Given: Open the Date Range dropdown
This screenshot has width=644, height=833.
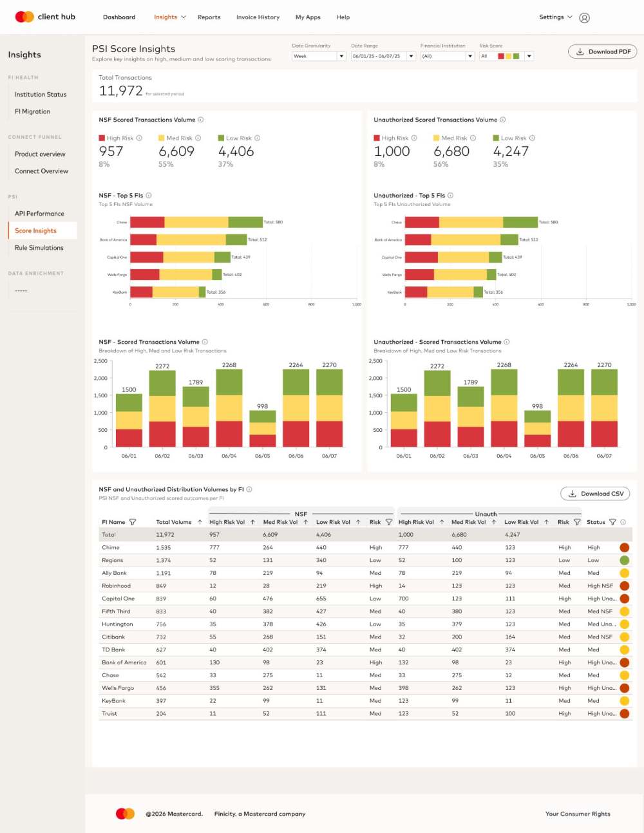Looking at the screenshot, I should tap(383, 56).
